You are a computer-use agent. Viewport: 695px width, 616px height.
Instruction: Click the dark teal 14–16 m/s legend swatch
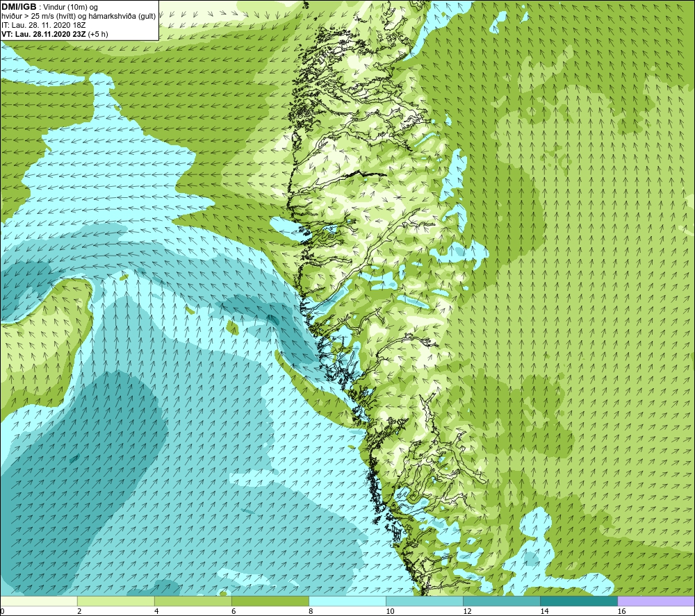point(578,601)
